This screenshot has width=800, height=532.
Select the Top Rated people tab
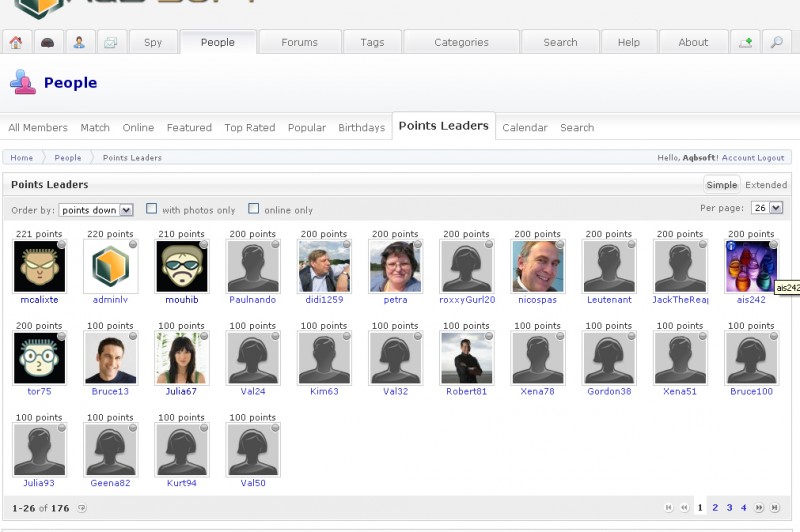click(x=249, y=128)
